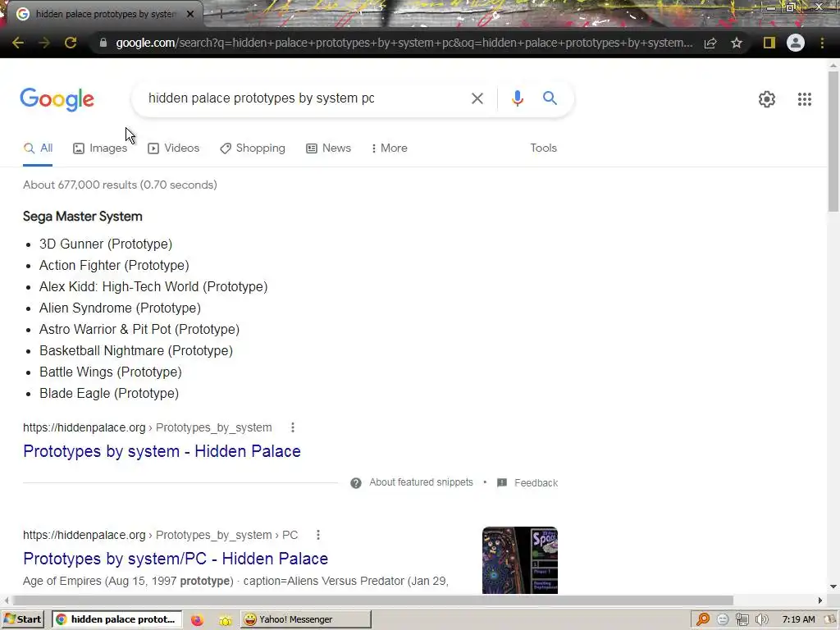This screenshot has height=630, width=840.
Task: Open search Tools options
Action: click(543, 148)
